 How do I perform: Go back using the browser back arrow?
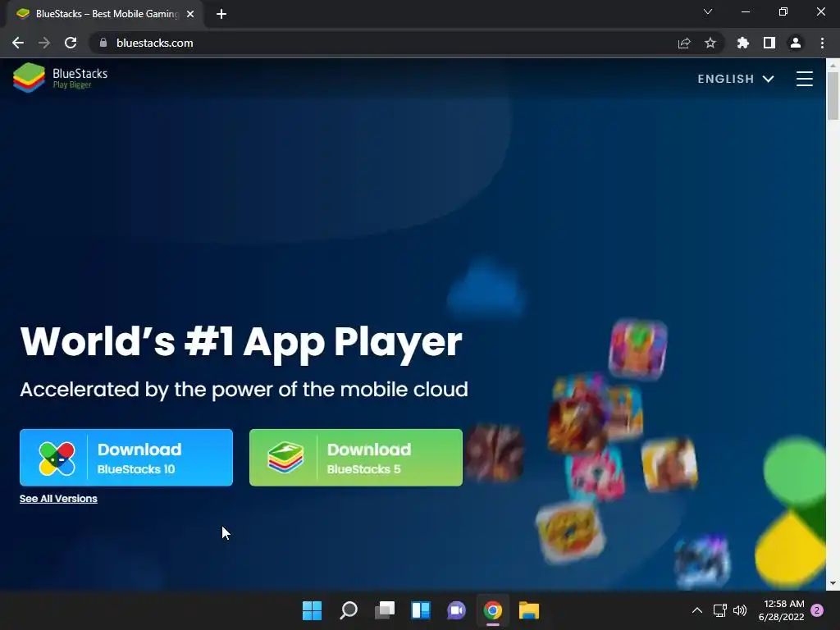tap(18, 43)
